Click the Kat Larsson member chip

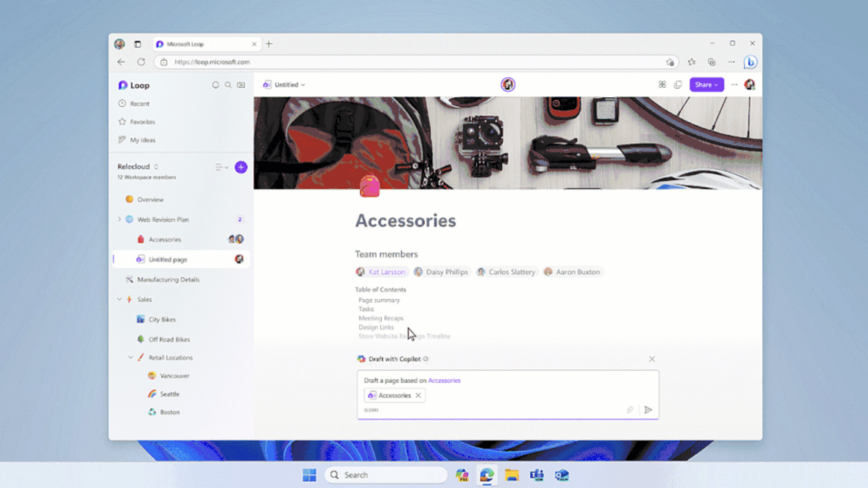(x=381, y=272)
